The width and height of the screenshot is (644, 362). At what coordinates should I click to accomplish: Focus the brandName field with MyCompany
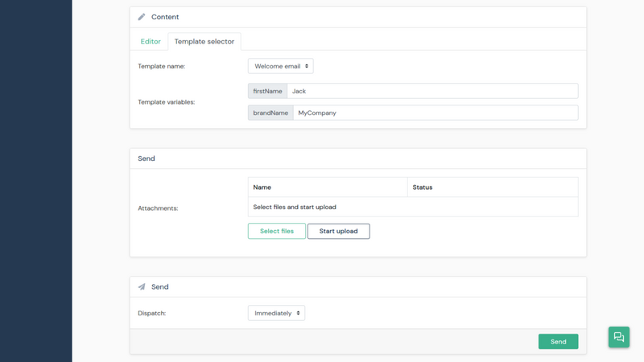435,113
